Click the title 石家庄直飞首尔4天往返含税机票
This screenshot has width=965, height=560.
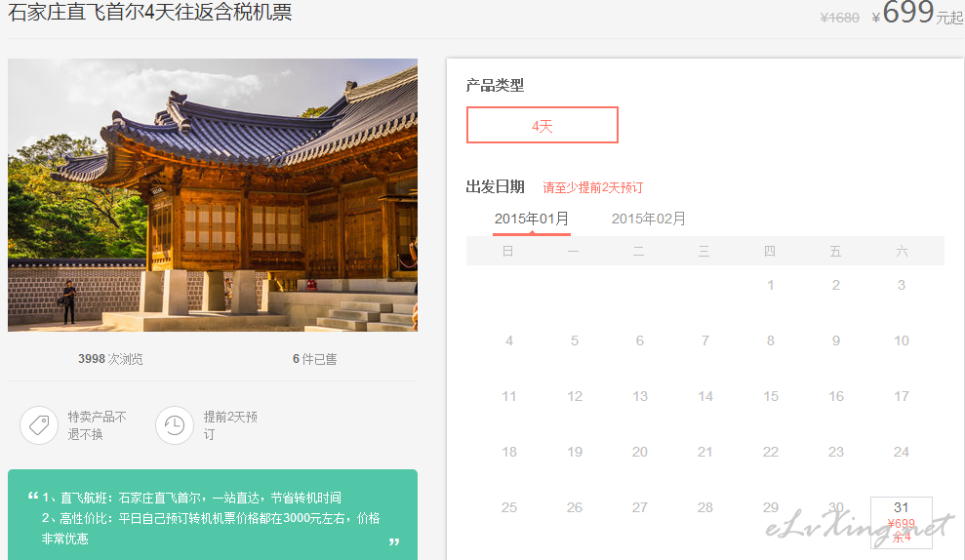(x=149, y=12)
